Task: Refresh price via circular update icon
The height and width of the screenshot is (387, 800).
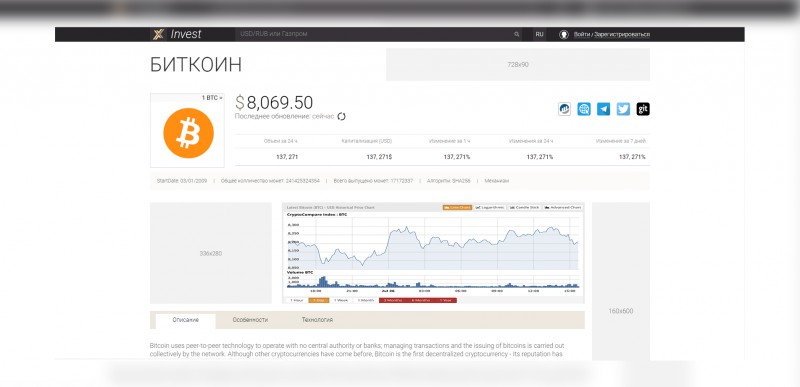Action: click(341, 116)
